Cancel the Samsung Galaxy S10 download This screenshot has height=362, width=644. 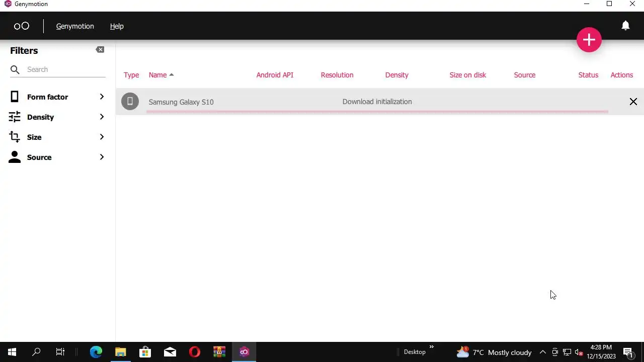coord(633,102)
